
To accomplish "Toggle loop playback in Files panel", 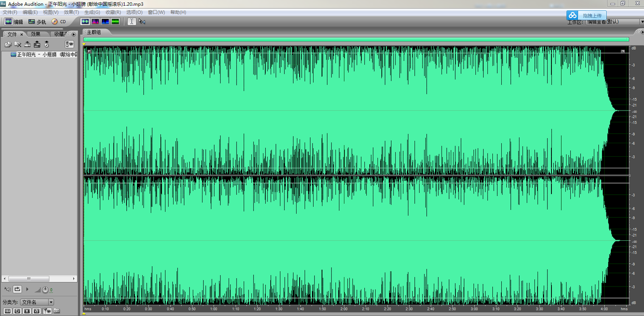I will coord(17,290).
